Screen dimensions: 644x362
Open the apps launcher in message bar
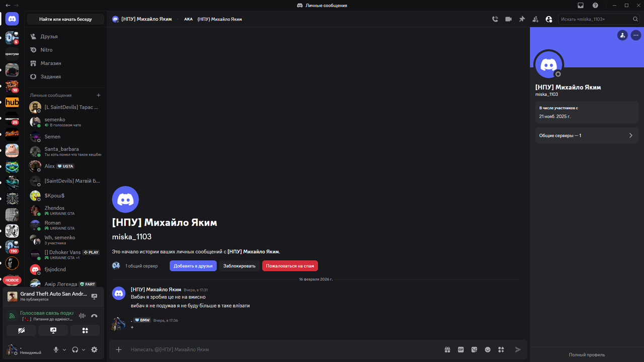point(501,349)
